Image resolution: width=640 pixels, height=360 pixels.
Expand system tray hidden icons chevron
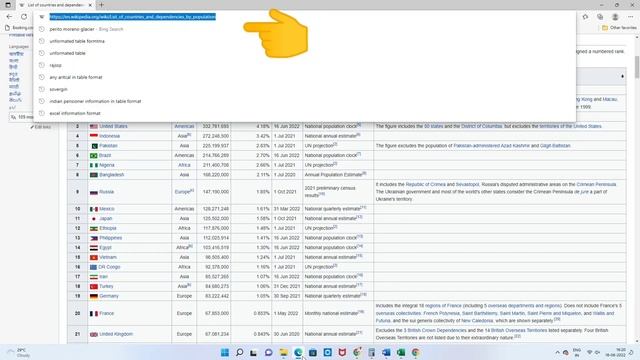pos(557,352)
